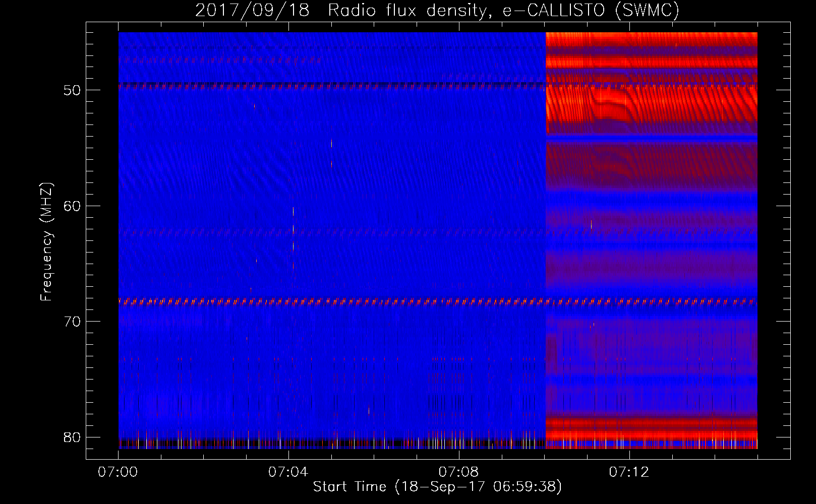Screen dimensions: 816x504
Task: Click the 07:12 time tick label
Action: click(629, 472)
